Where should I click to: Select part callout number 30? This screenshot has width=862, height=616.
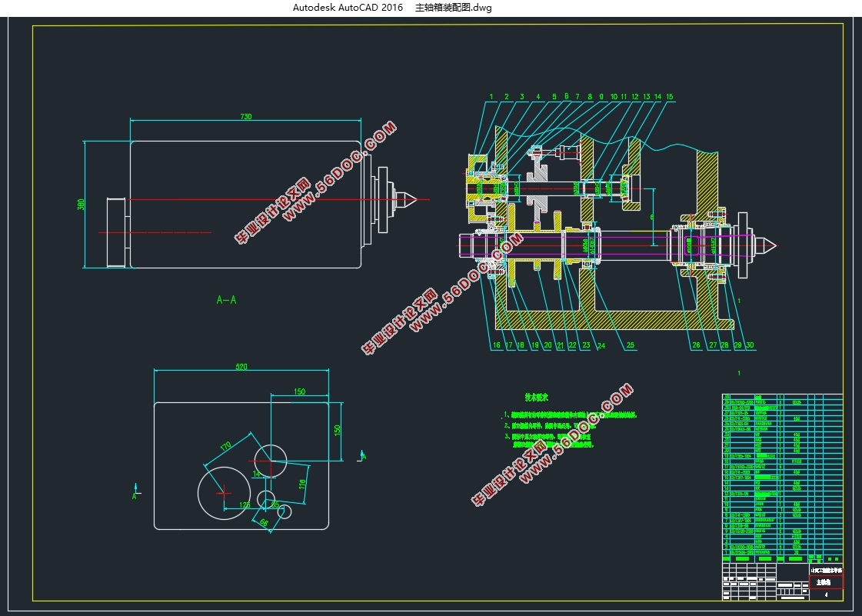750,345
